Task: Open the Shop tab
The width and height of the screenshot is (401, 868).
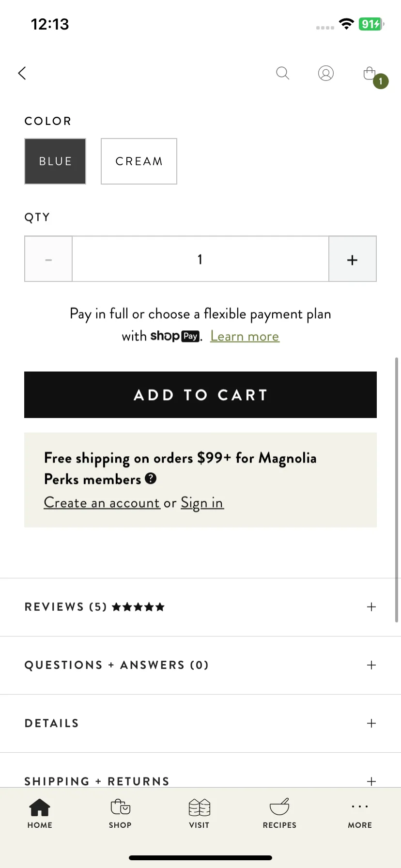Action: click(x=120, y=814)
